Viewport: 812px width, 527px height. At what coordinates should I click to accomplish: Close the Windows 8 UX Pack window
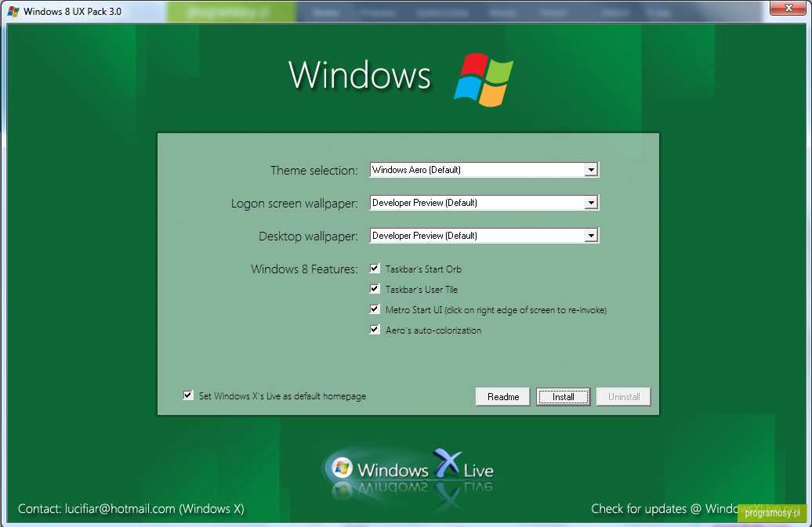click(x=788, y=8)
